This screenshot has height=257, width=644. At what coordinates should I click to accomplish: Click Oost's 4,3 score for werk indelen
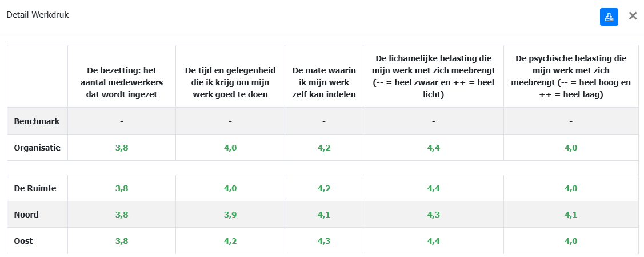324,241
